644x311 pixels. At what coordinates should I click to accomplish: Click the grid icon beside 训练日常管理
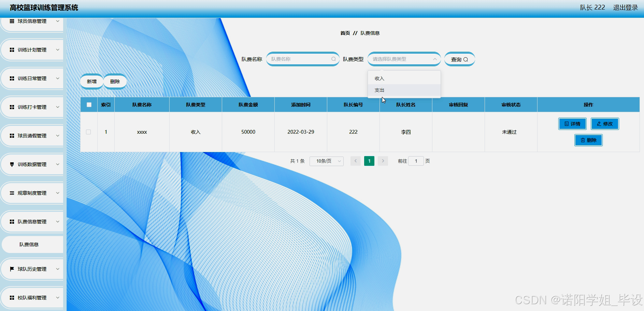(12, 78)
